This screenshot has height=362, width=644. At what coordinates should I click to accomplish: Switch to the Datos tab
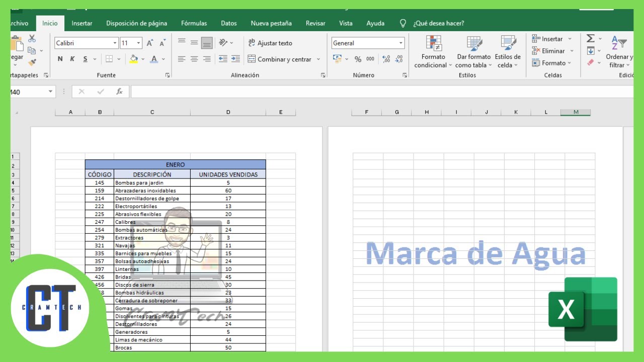pyautogui.click(x=229, y=23)
